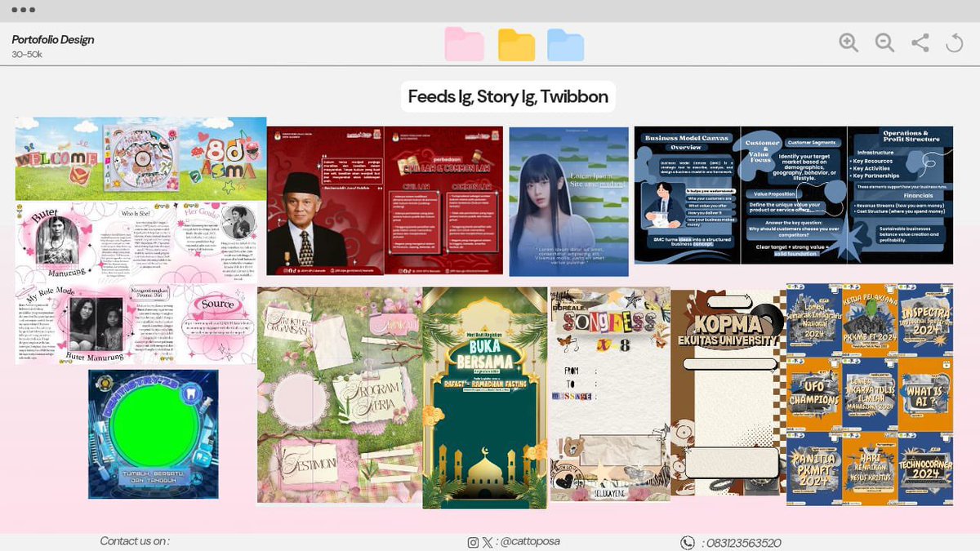
Task: Open the Technocorner 2024 tile
Action: (925, 469)
